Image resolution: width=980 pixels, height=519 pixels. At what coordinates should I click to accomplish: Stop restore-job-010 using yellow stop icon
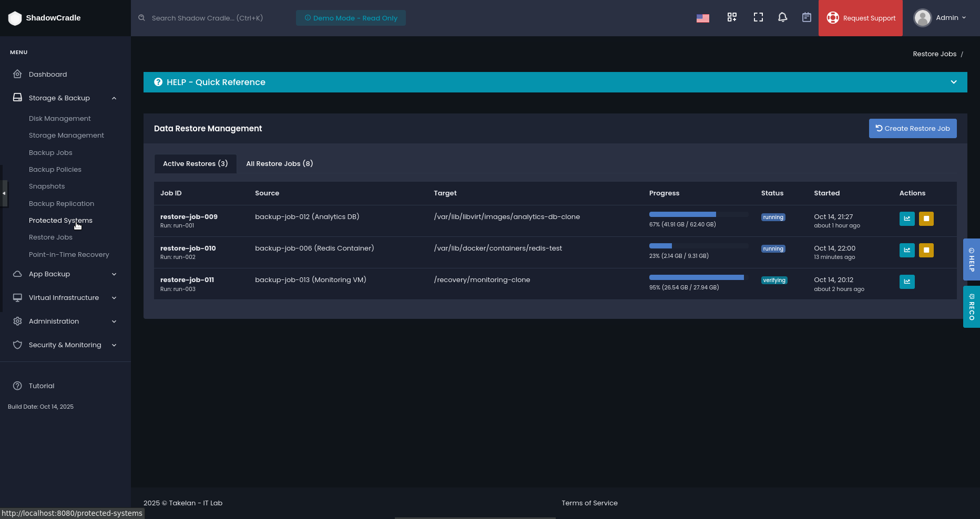tap(926, 250)
